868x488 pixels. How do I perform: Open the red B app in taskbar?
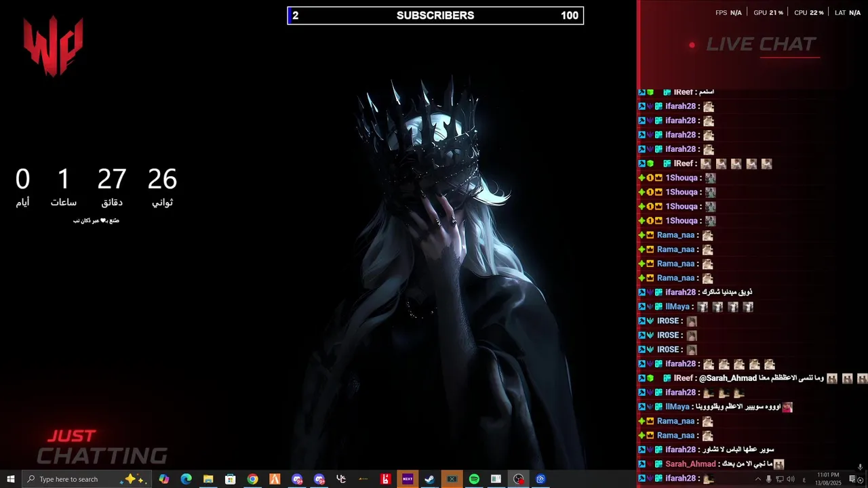385,479
